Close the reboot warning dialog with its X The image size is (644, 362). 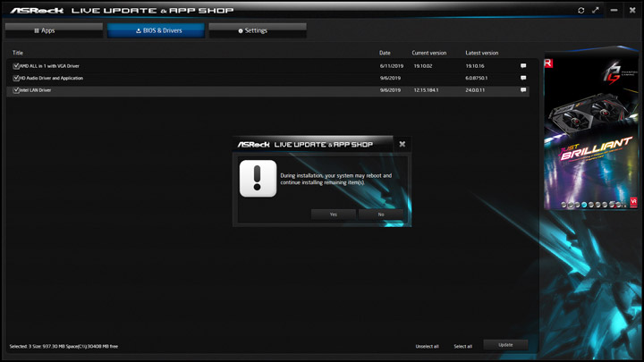(402, 144)
